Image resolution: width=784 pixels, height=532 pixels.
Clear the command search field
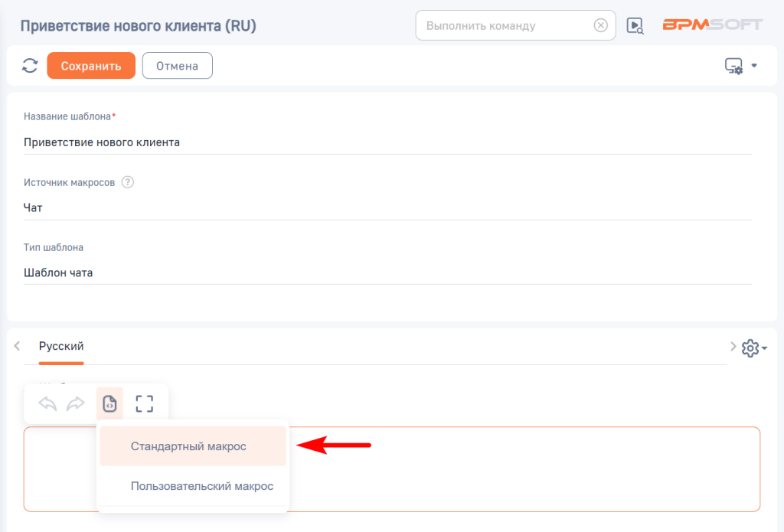[x=601, y=25]
